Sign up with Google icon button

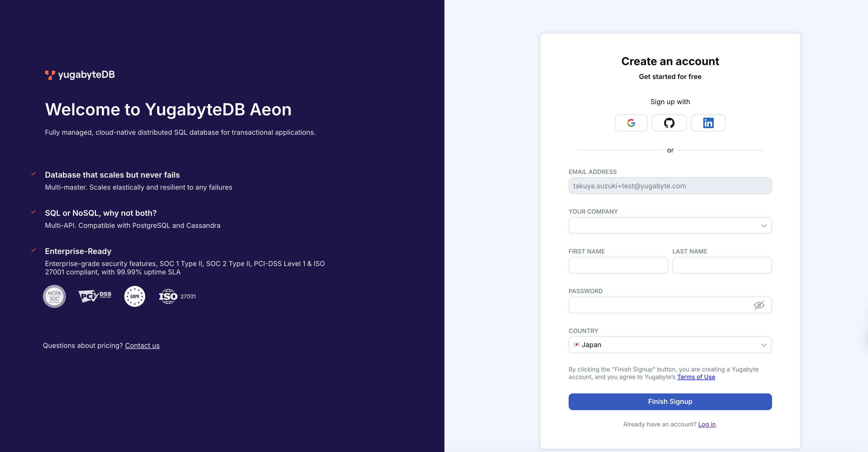631,123
